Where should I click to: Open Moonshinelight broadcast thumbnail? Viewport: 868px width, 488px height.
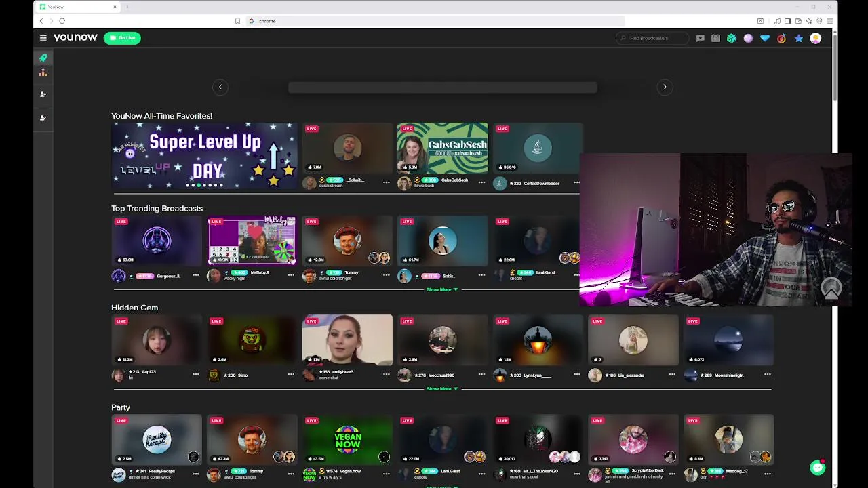click(728, 340)
